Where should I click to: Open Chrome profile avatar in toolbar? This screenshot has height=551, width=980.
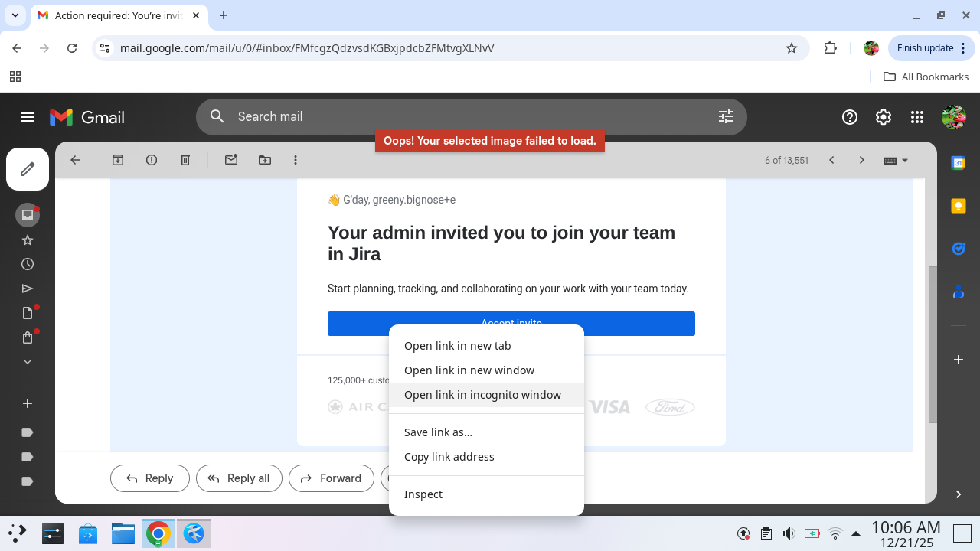871,48
